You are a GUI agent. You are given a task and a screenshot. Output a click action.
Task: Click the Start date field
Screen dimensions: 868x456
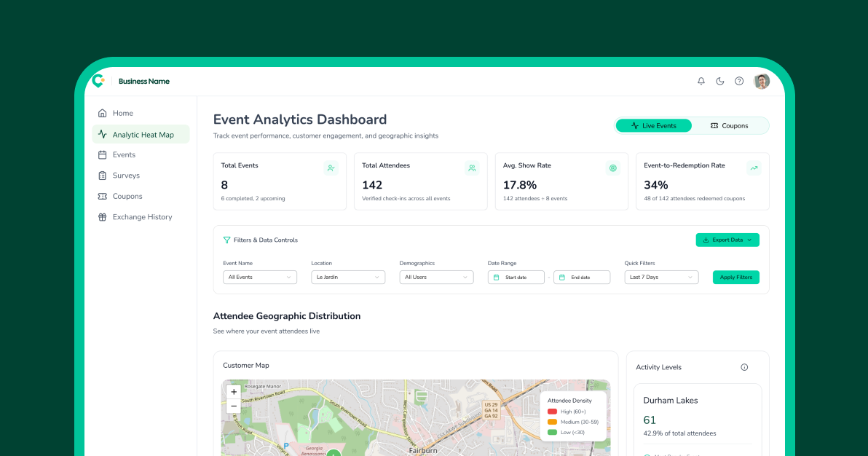516,277
